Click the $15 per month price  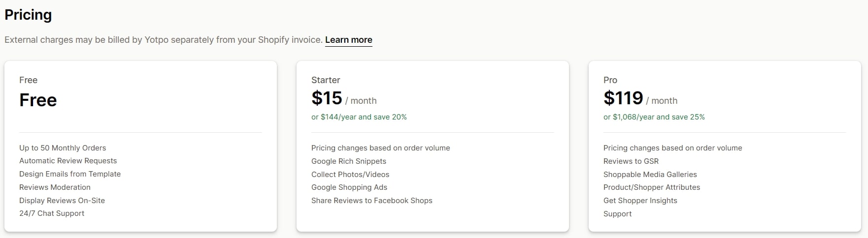pos(344,98)
